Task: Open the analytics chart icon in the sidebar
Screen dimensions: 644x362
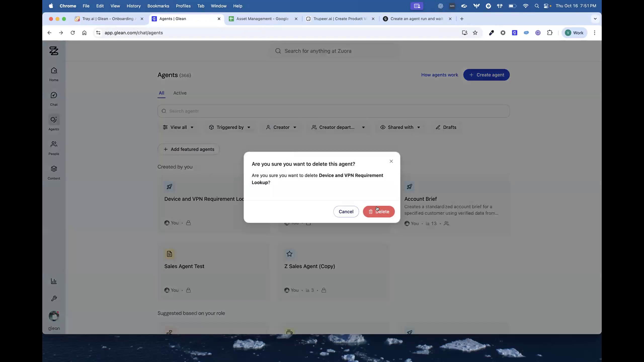Action: (54, 281)
